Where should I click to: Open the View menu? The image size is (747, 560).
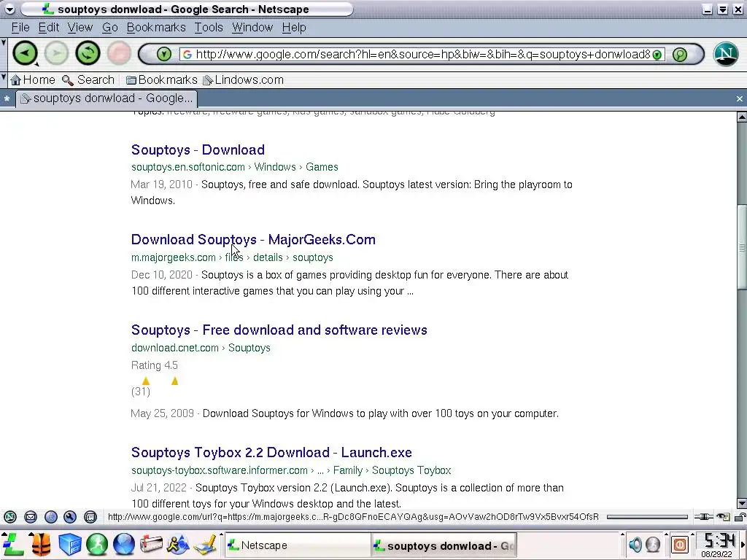[80, 28]
